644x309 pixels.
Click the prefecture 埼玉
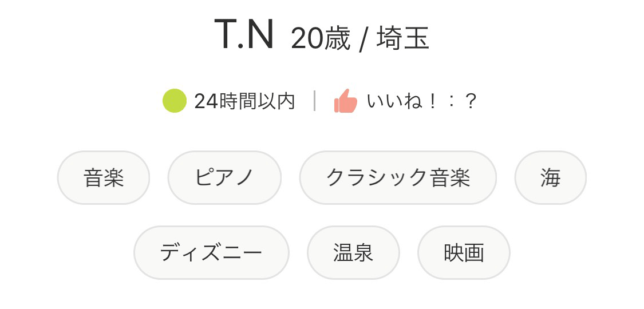(x=403, y=39)
